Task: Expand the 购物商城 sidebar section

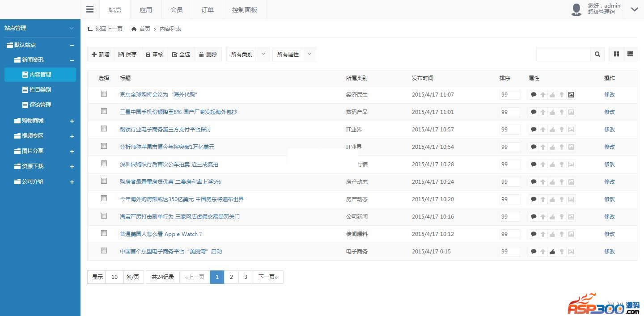Action: (x=72, y=121)
